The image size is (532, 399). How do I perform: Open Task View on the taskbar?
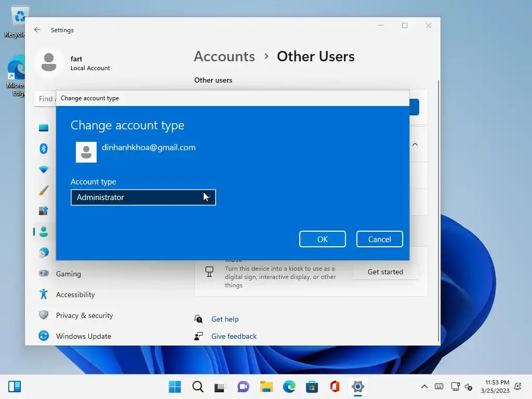pyautogui.click(x=220, y=387)
